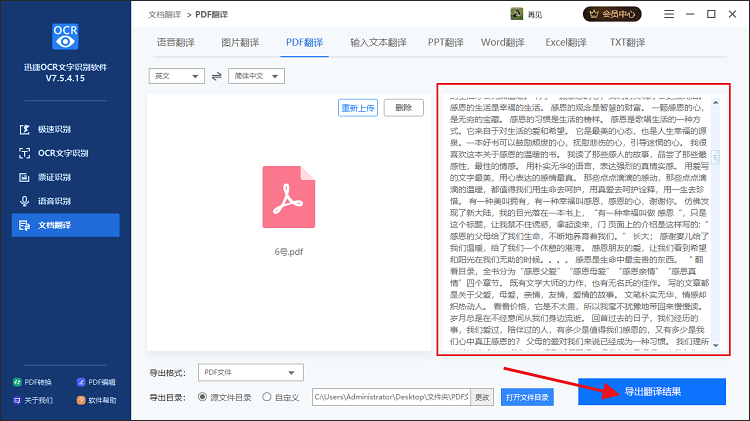Switch to PPT翻译 tab
This screenshot has width=750, height=421.
pos(445,43)
